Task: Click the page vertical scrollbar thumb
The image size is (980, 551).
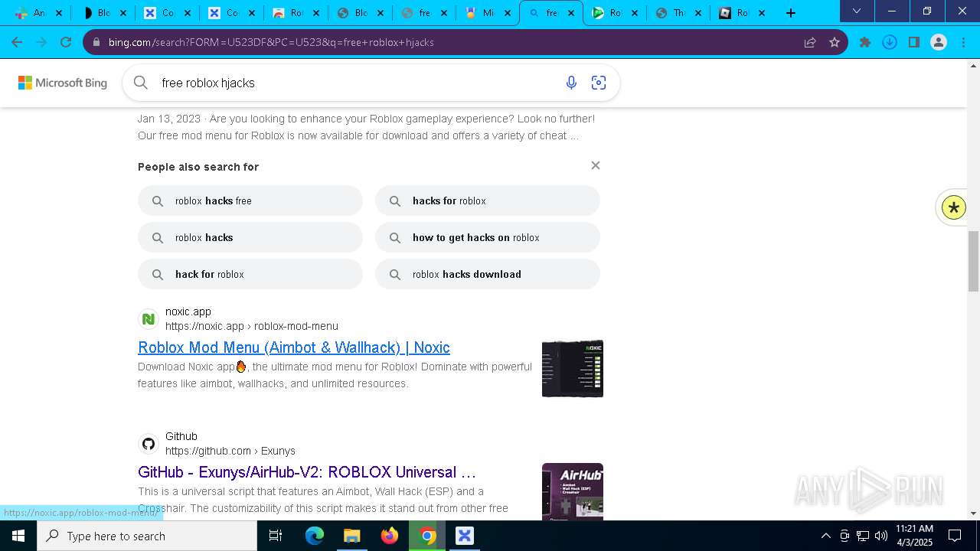Action: (x=974, y=261)
